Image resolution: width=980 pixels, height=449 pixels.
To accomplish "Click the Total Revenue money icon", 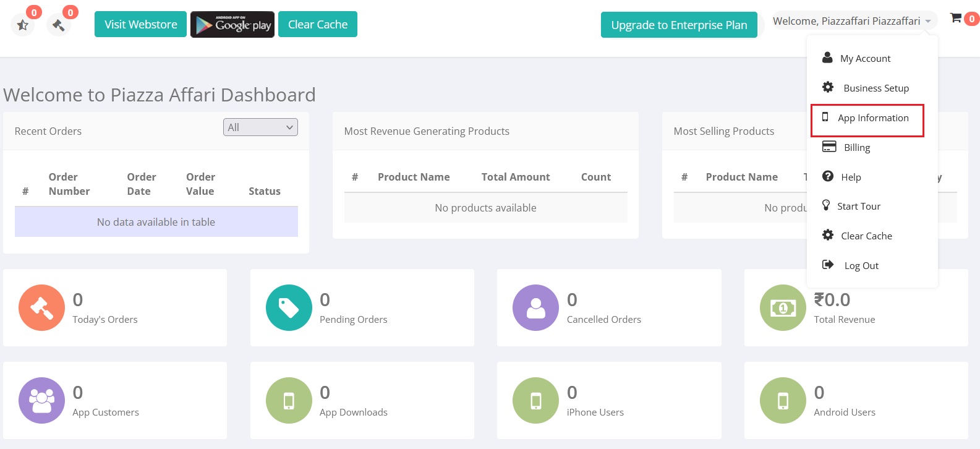I will coord(783,307).
